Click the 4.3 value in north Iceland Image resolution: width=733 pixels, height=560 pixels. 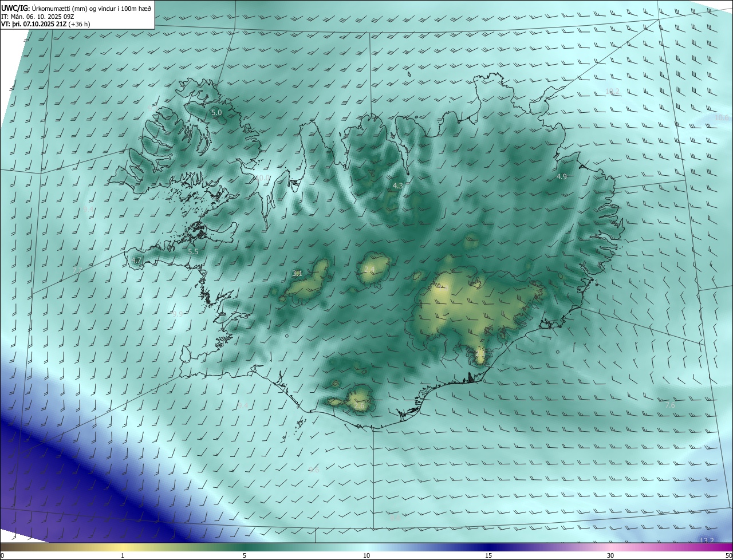click(x=398, y=186)
